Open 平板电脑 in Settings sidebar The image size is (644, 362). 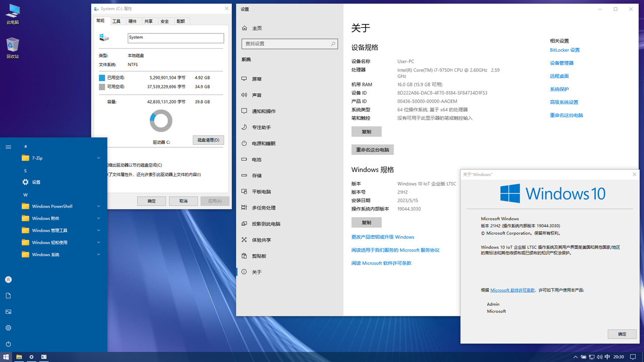click(x=290, y=192)
